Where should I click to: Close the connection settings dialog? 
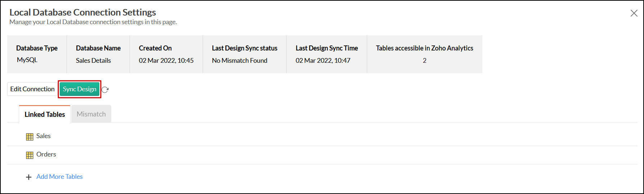[x=634, y=13]
